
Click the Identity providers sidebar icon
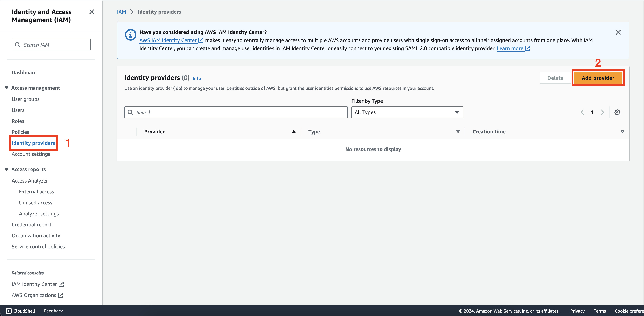pos(33,143)
